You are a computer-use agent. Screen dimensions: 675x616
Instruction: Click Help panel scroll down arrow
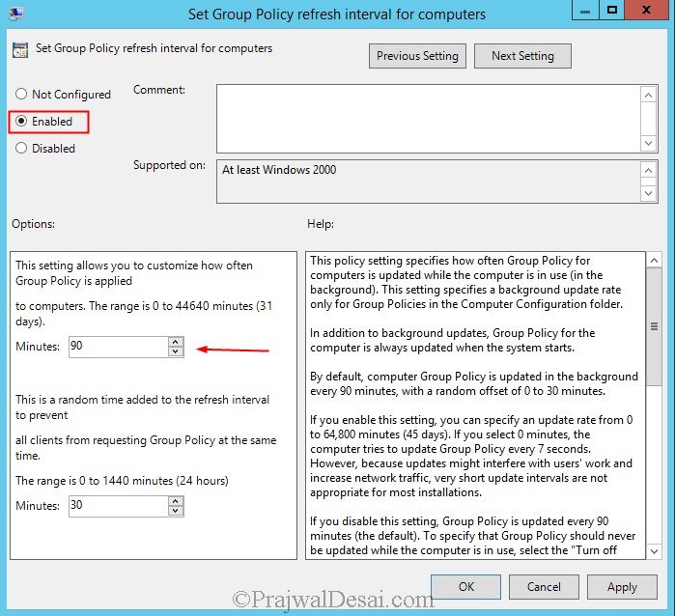tap(655, 551)
